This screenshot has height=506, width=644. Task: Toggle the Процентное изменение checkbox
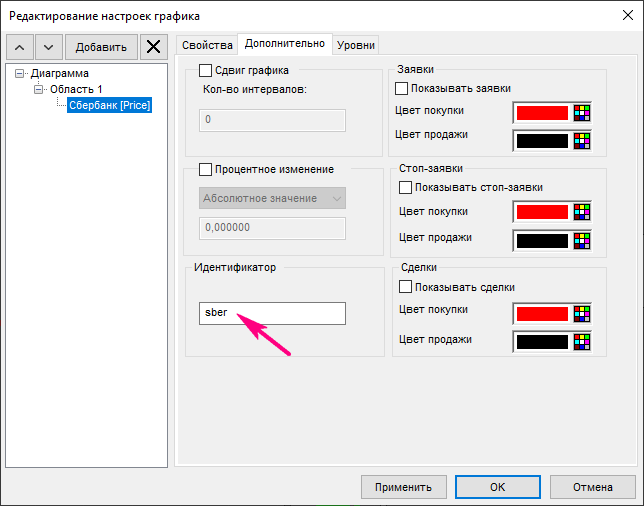point(206,169)
